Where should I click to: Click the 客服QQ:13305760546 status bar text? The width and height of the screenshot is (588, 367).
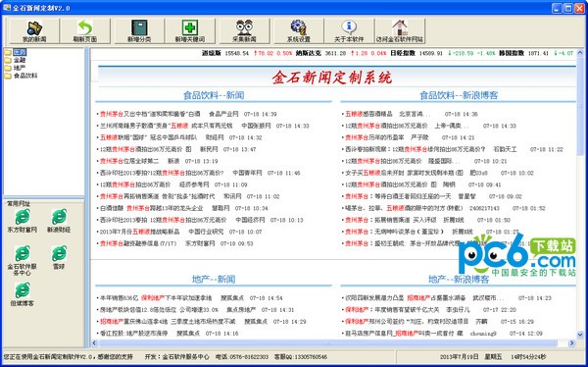tap(301, 356)
